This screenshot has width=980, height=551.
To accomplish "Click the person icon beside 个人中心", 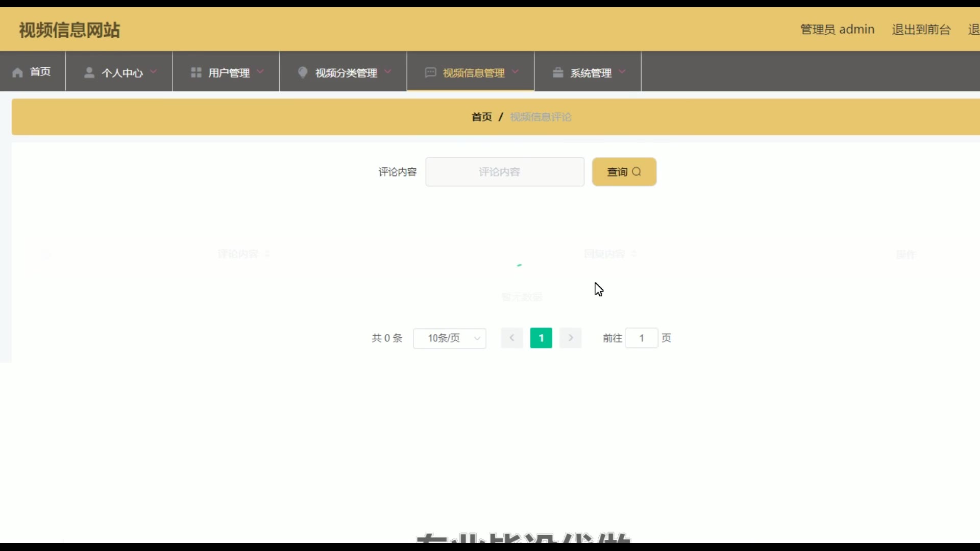I will click(89, 72).
